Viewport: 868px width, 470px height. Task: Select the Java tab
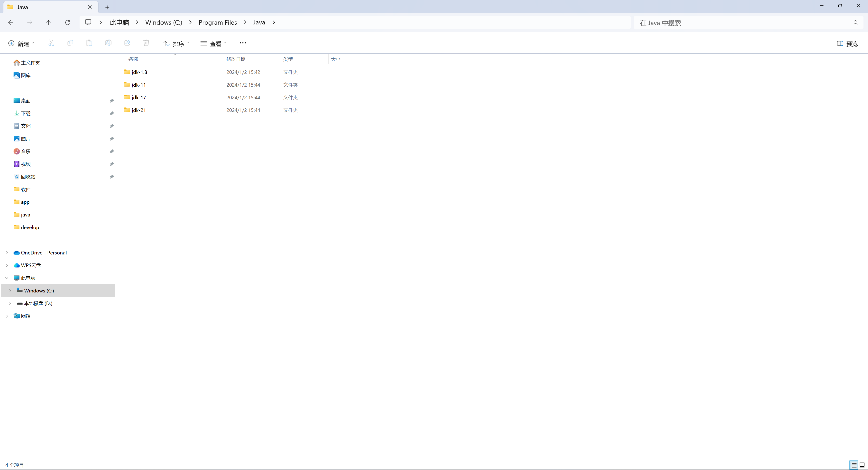point(51,7)
